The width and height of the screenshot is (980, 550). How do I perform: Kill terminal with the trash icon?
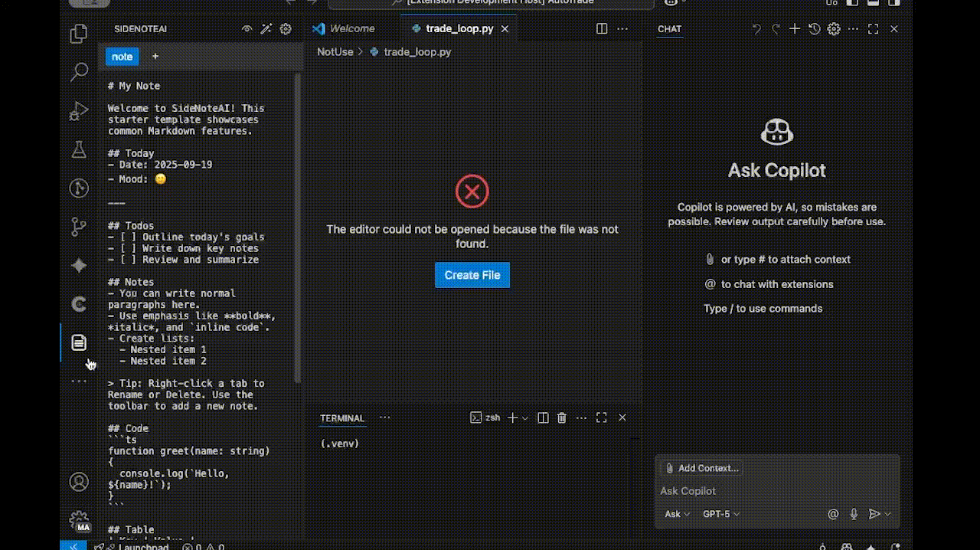pyautogui.click(x=562, y=417)
